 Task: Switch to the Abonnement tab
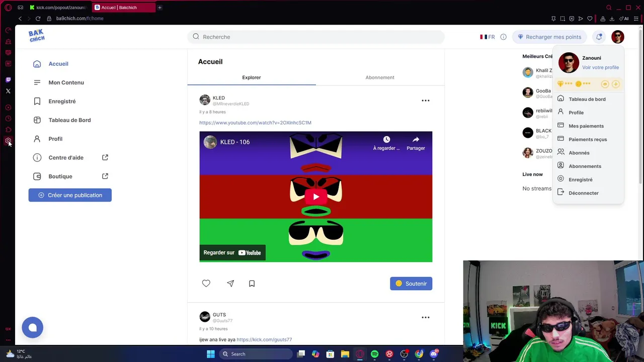(380, 77)
